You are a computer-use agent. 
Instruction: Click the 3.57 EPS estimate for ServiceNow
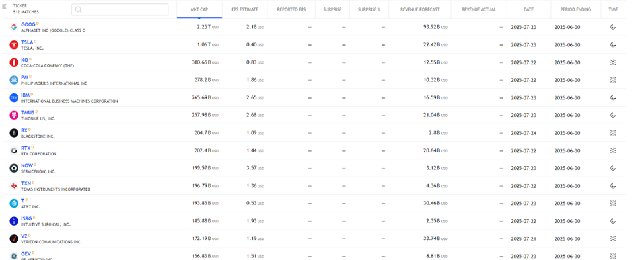pyautogui.click(x=255, y=168)
